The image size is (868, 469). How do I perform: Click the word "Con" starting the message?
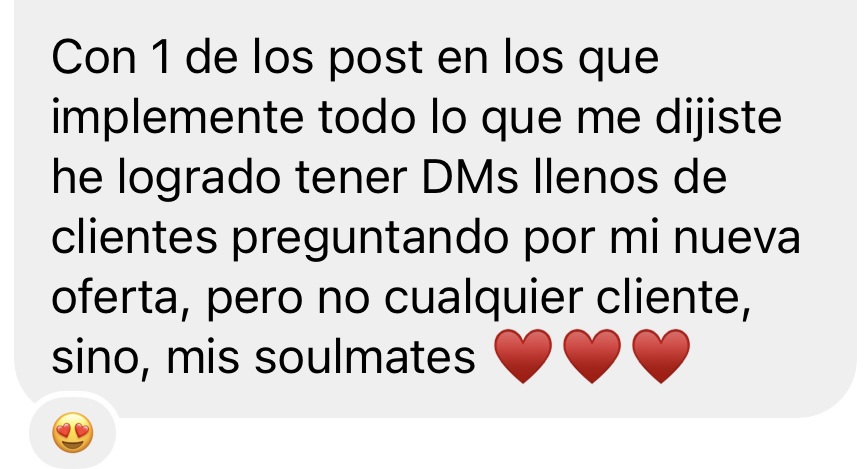coord(94,58)
